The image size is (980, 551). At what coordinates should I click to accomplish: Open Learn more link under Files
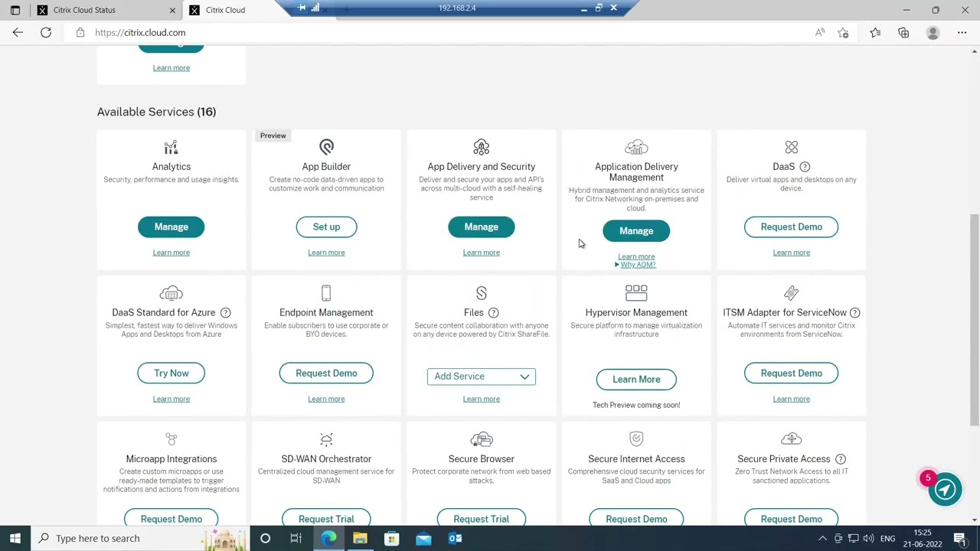pos(481,399)
